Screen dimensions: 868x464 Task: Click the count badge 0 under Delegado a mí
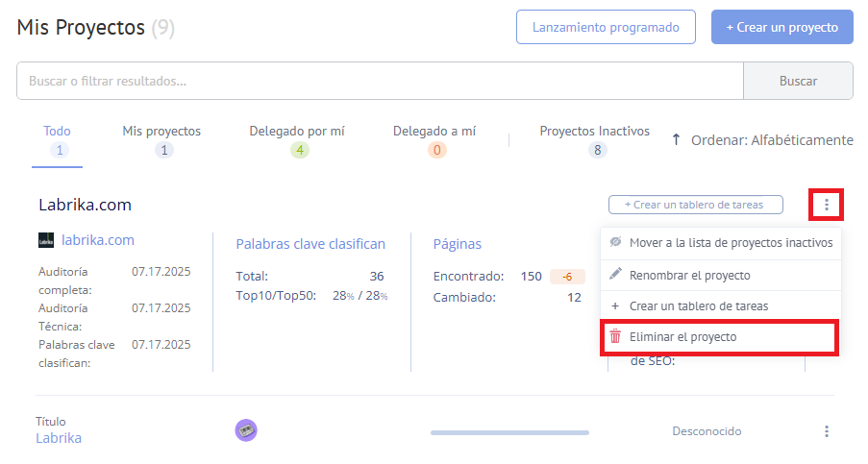[436, 150]
